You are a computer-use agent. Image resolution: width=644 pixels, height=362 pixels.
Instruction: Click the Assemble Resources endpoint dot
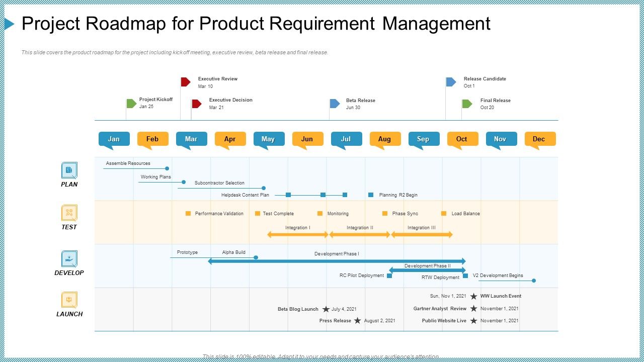click(167, 168)
